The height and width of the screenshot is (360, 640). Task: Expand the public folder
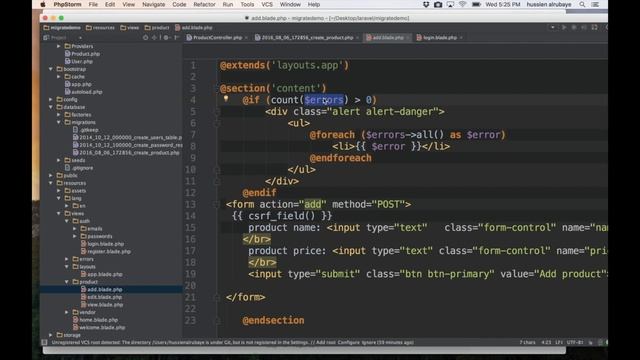(x=51, y=175)
